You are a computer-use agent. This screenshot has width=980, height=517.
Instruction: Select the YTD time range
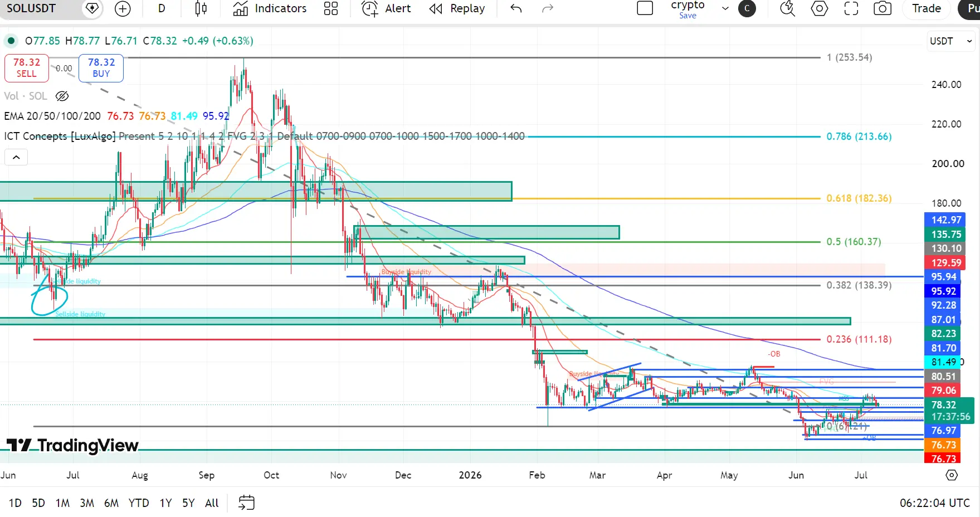139,503
